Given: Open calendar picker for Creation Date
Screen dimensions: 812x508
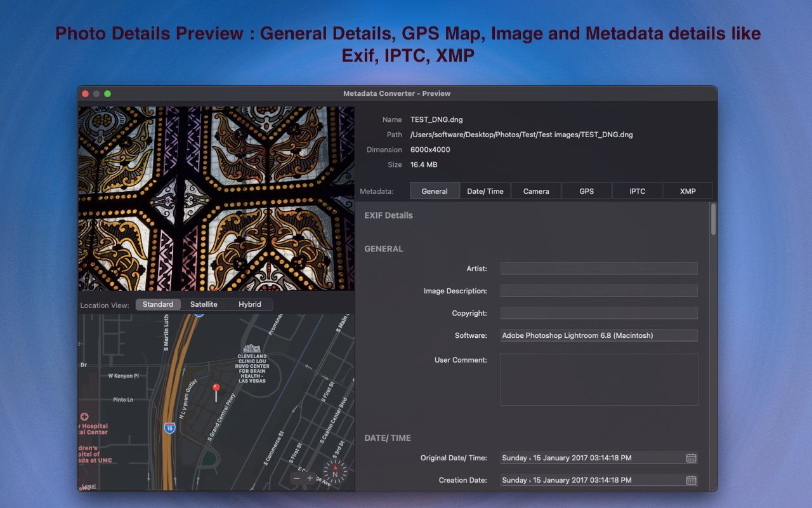Looking at the screenshot, I should tap(691, 480).
